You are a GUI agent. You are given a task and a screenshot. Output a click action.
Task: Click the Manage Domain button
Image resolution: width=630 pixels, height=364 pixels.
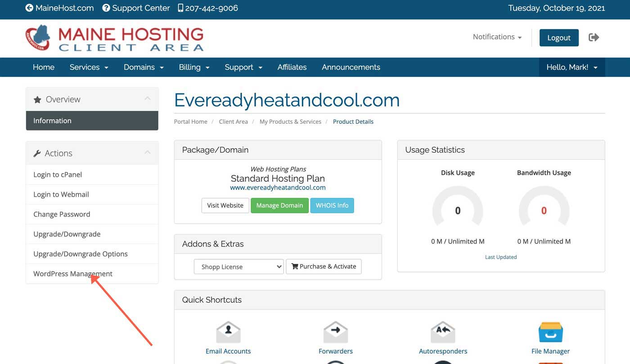279,205
